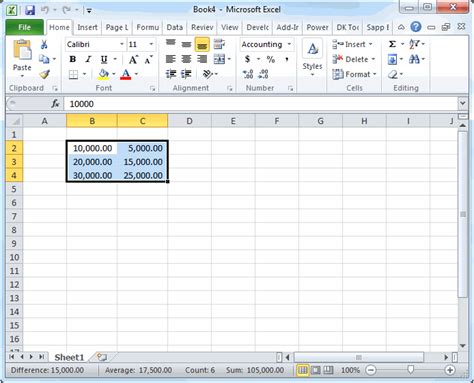Toggle Italic formatting

(88, 59)
